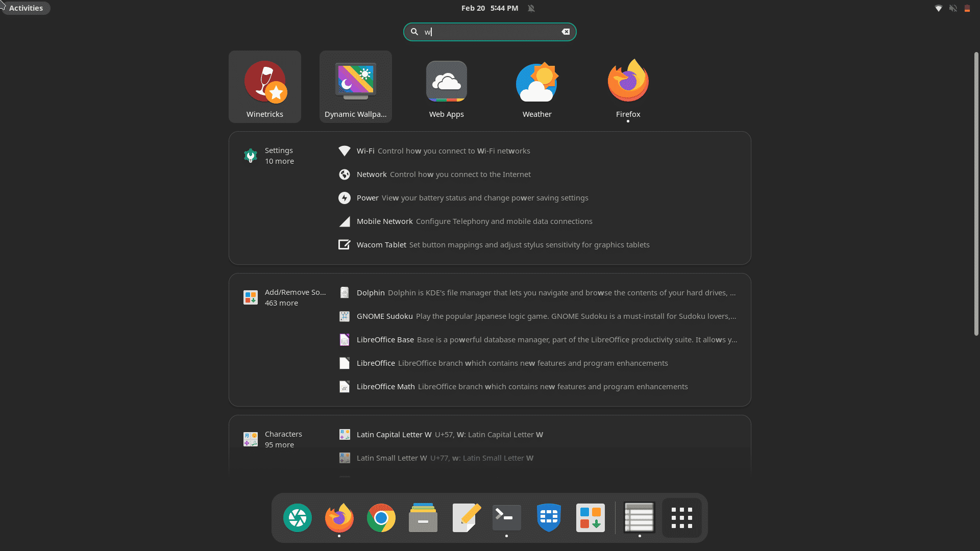Screen dimensions: 980x551
Task: Launch the password manager shield icon
Action: click(x=549, y=517)
